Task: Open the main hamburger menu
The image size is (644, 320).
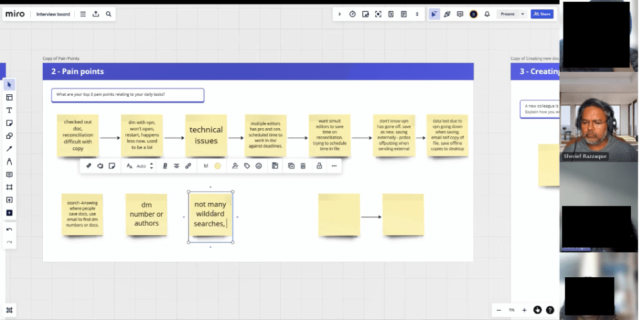Action: pos(83,14)
